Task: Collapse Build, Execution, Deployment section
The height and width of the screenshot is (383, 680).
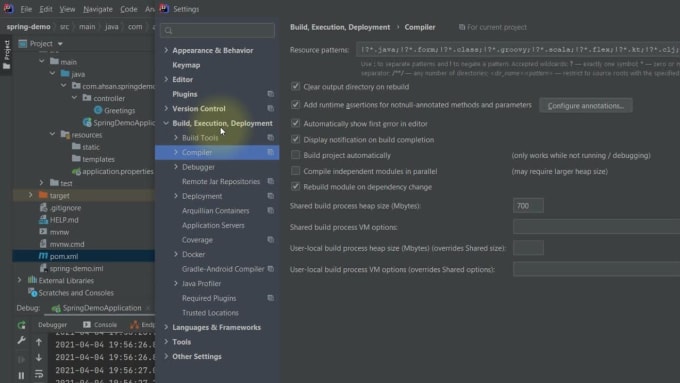Action: tap(166, 123)
